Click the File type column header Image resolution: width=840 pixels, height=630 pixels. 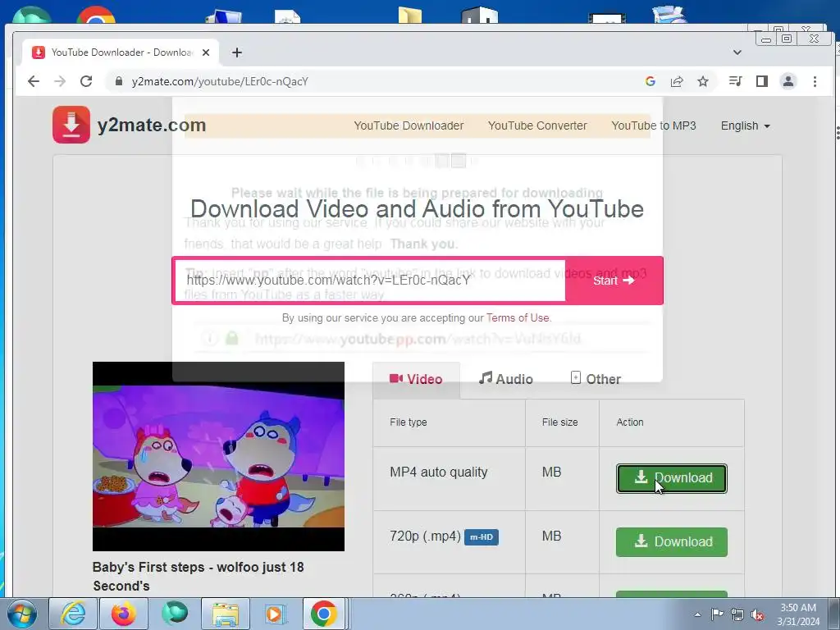pos(409,422)
